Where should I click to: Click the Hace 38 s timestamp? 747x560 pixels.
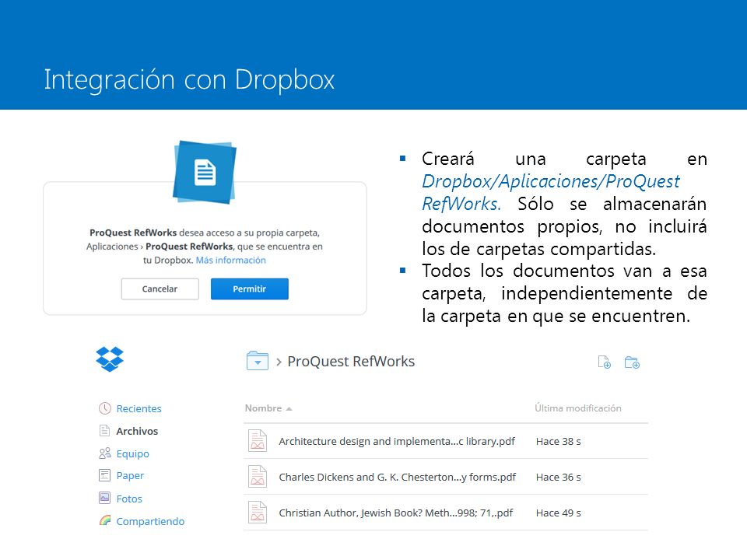(559, 442)
